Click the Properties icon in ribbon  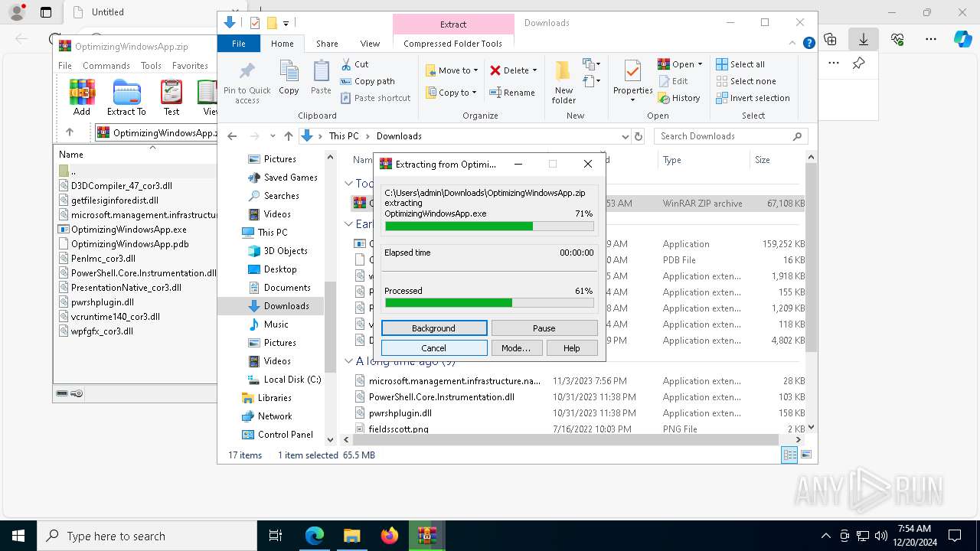[632, 82]
